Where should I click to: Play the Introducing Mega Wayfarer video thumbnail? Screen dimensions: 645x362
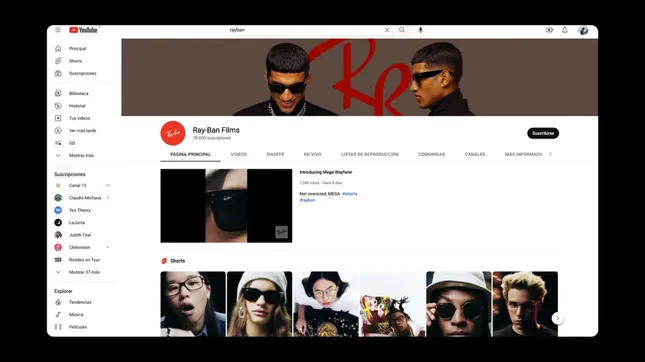pos(226,206)
